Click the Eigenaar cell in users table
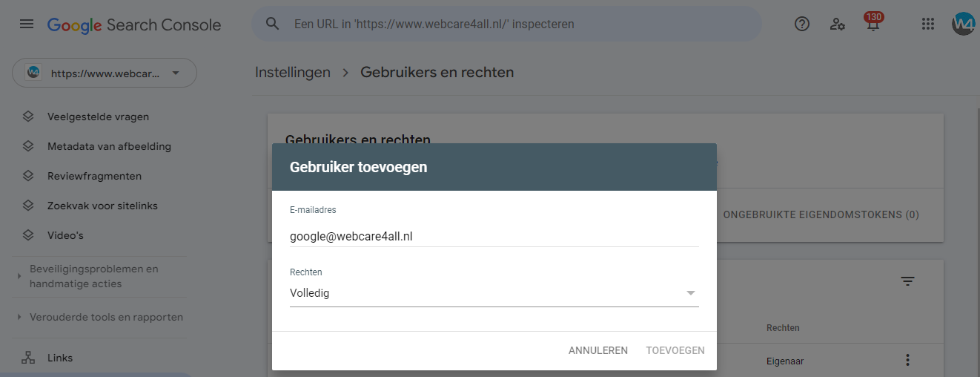The width and height of the screenshot is (980, 377). pos(785,361)
